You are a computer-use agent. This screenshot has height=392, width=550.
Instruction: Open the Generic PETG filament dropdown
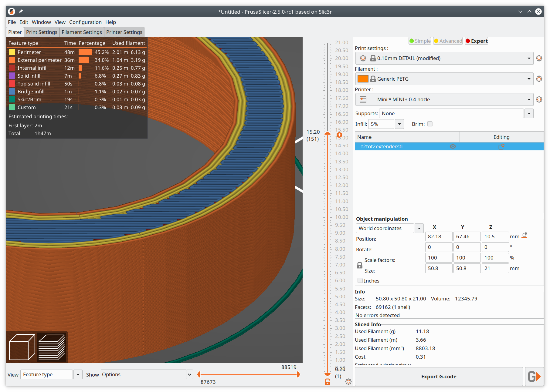pos(444,79)
